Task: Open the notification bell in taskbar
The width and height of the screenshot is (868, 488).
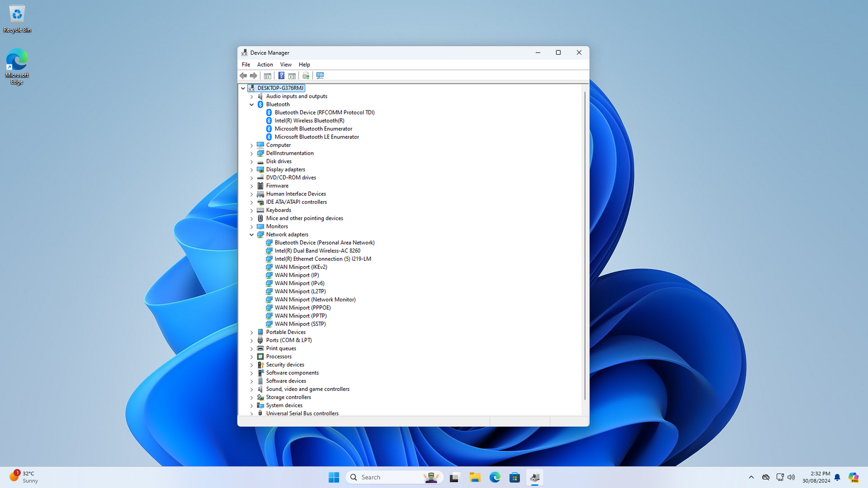Action: pos(837,477)
